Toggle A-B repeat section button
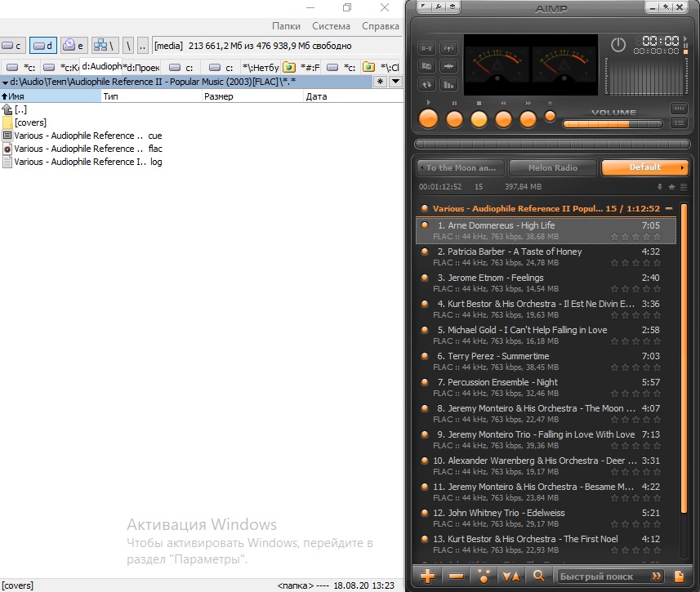700x592 pixels. click(x=427, y=48)
